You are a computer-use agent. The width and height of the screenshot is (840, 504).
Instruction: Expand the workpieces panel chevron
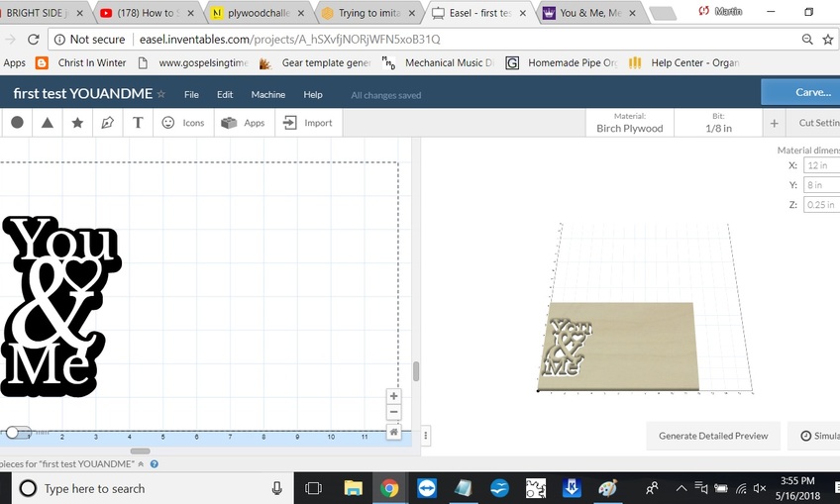coord(142,463)
